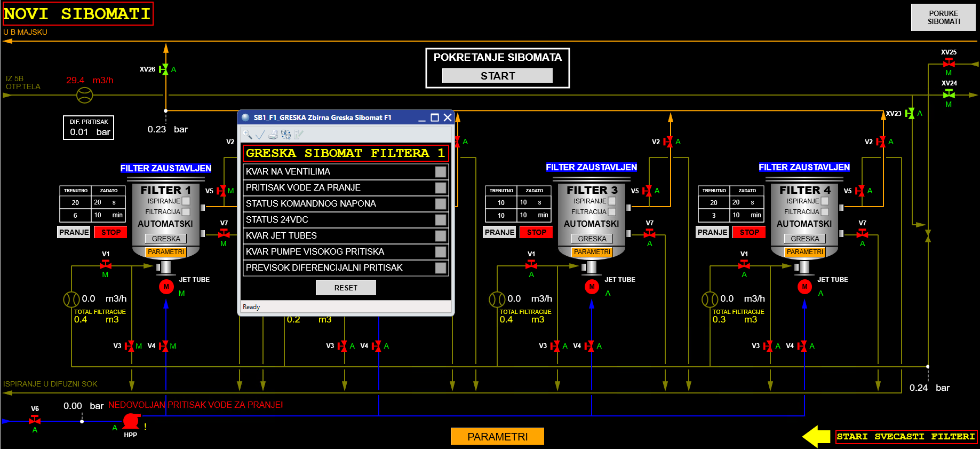
Task: Click the yellow arrow to old candle filters
Action: (x=816, y=436)
